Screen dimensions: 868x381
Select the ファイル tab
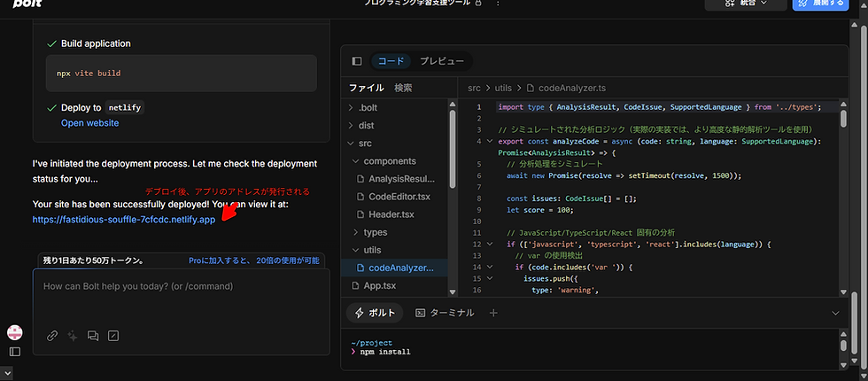tap(366, 88)
